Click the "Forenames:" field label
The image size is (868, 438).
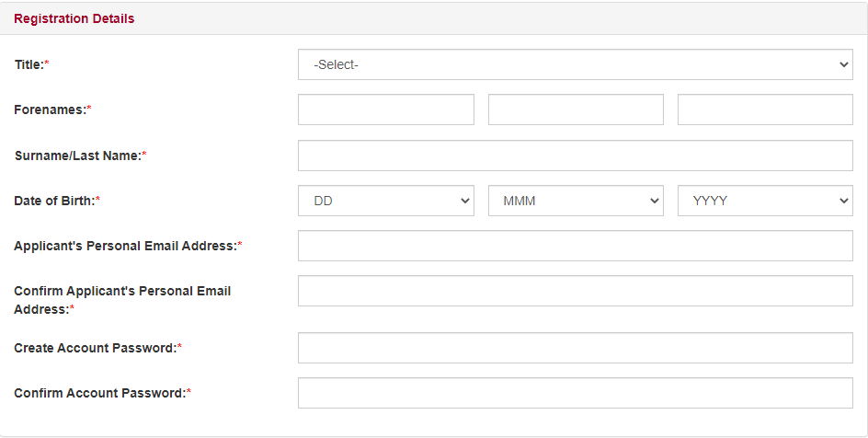(x=51, y=109)
